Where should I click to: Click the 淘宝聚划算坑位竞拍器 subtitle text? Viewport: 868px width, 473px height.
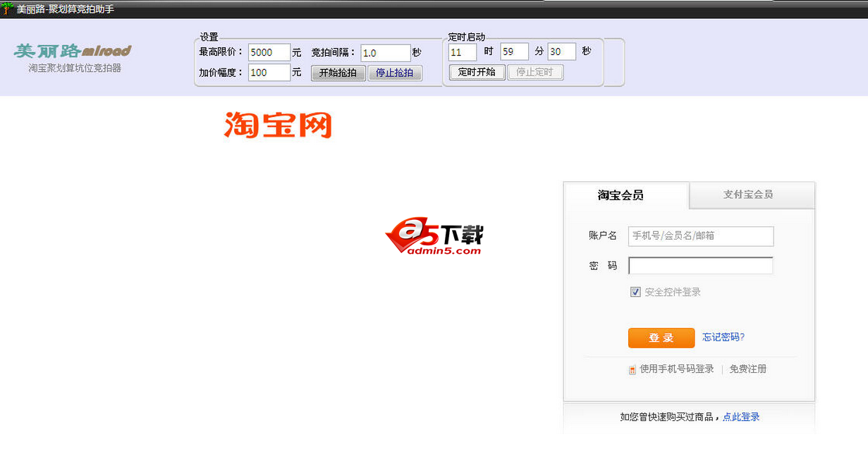point(75,68)
